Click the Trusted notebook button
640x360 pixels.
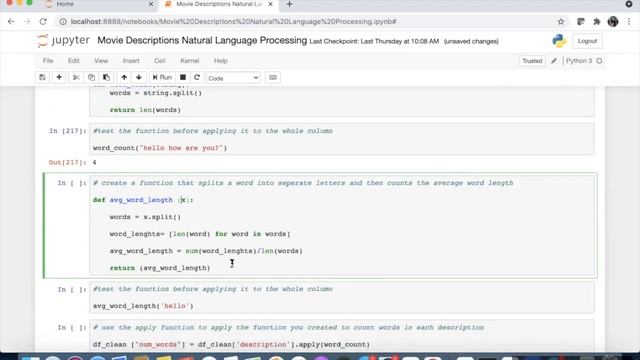(532, 61)
